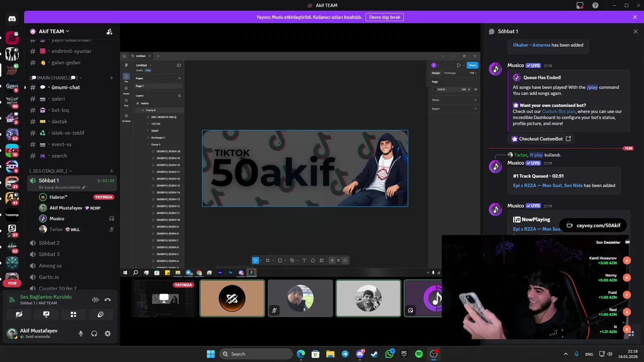Toggle camera off button in voice panel
This screenshot has height=362, width=644.
(x=19, y=314)
